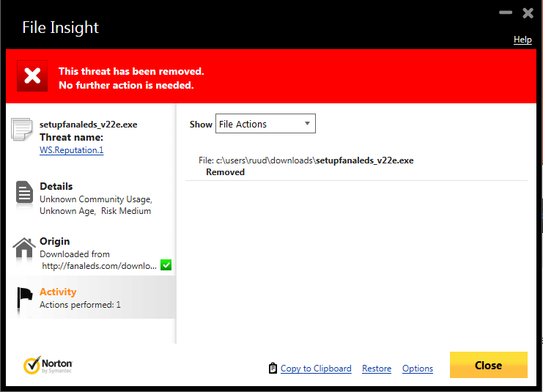Click the Risk Medium text
This screenshot has width=543, height=392.
click(x=126, y=211)
